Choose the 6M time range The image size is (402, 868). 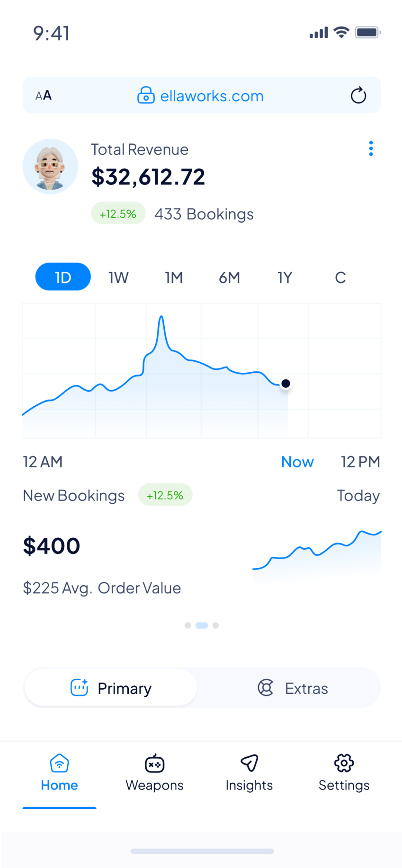coord(229,277)
